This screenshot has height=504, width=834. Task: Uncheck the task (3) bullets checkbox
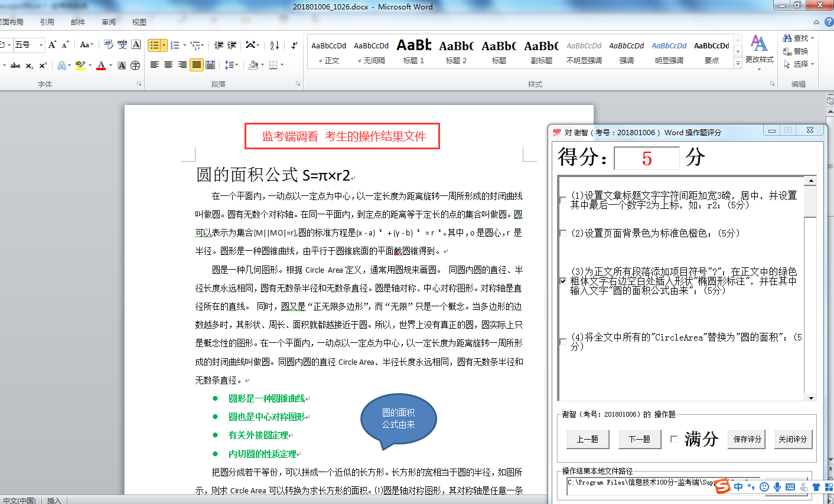pyautogui.click(x=563, y=281)
